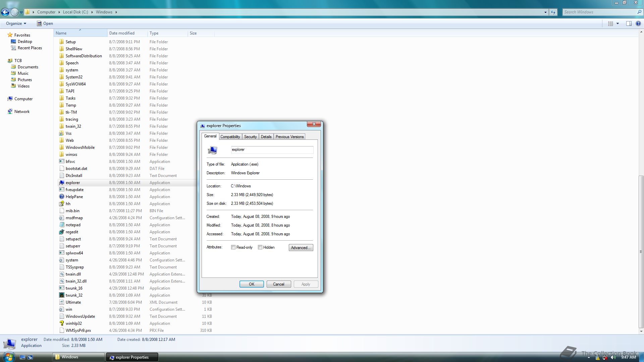Sort by the Type column header
The height and width of the screenshot is (362, 644).
[168, 33]
